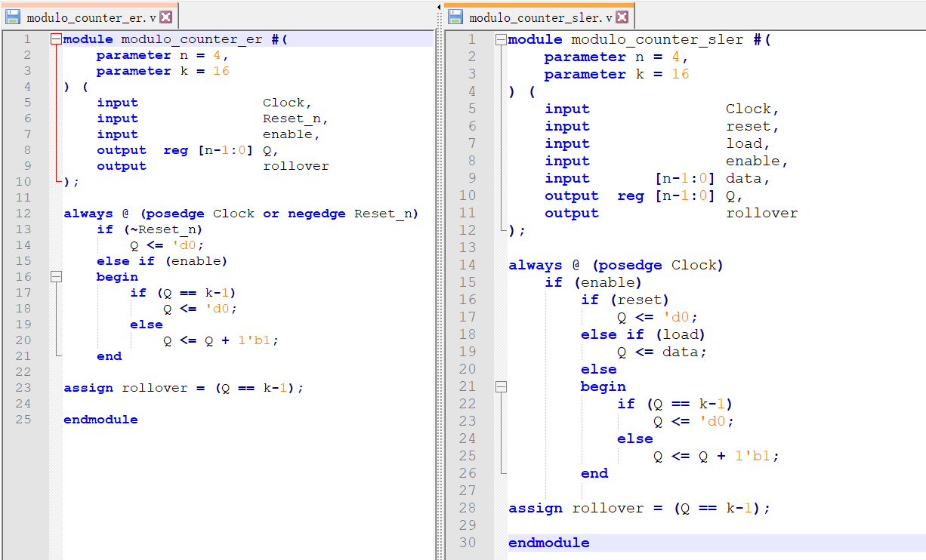Click the left arrow marker atop the pane splitter

tap(439, 6)
